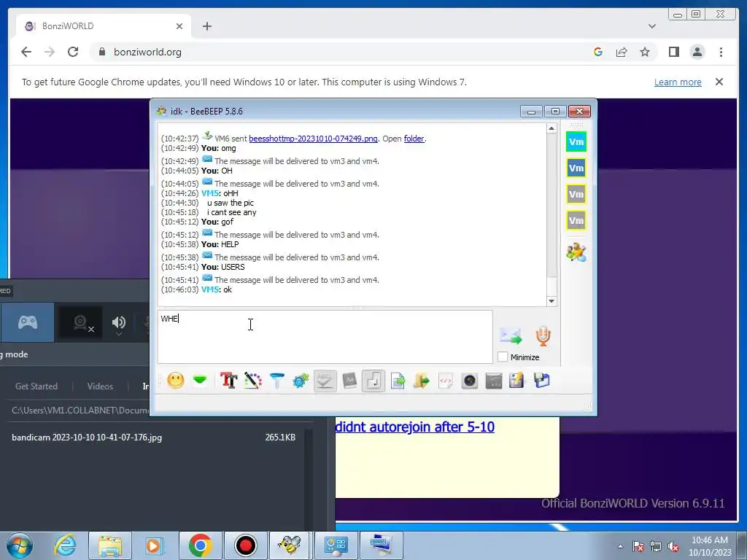Bookmark this page with star icon
747x560 pixels.
[x=645, y=52]
